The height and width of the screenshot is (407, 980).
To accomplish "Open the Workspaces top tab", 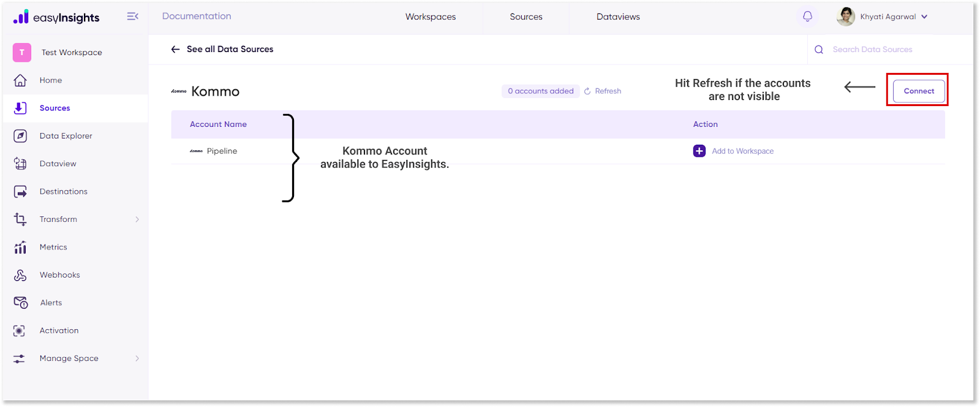I will [x=431, y=17].
